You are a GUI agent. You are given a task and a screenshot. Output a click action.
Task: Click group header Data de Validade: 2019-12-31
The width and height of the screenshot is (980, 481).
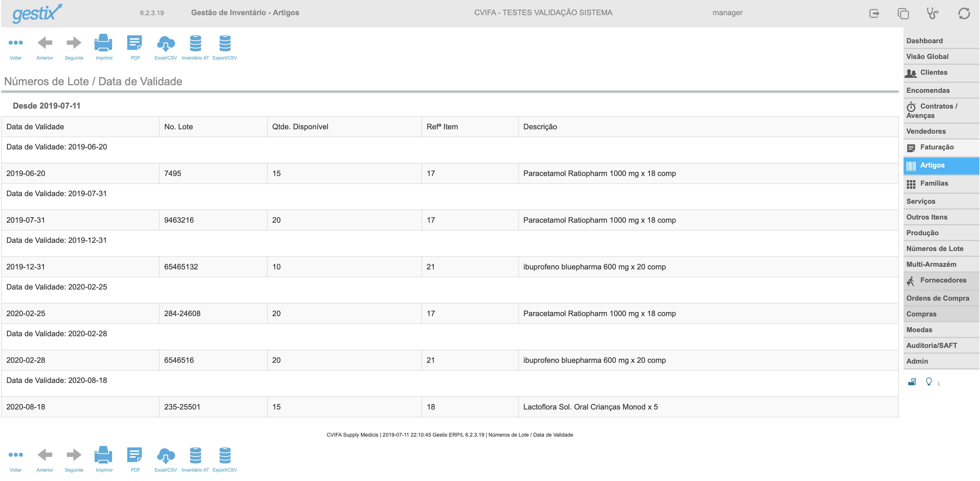56,240
